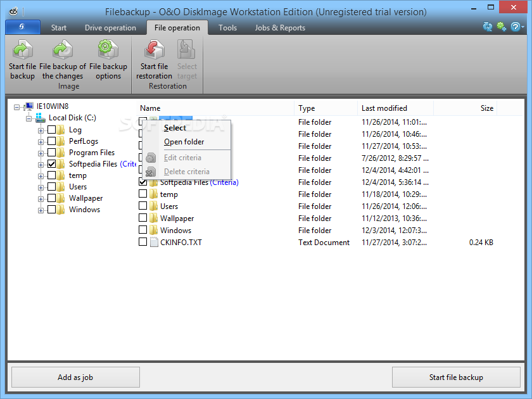Click the blue application menu button
This screenshot has height=399, width=532.
pos(22,27)
